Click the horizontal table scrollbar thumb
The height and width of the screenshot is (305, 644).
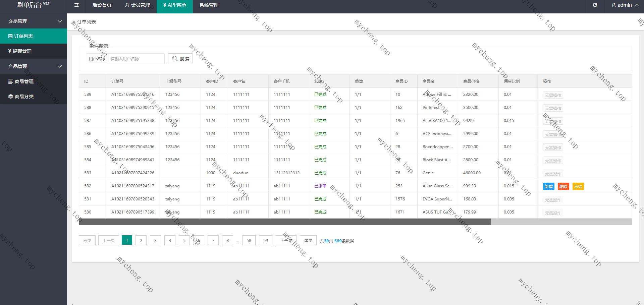(285, 222)
